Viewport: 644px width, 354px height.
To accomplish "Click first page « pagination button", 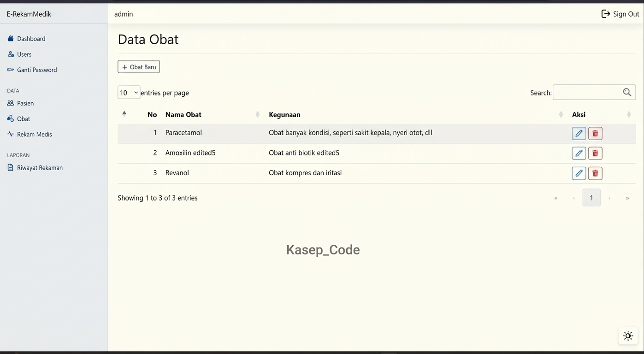I will [x=556, y=198].
